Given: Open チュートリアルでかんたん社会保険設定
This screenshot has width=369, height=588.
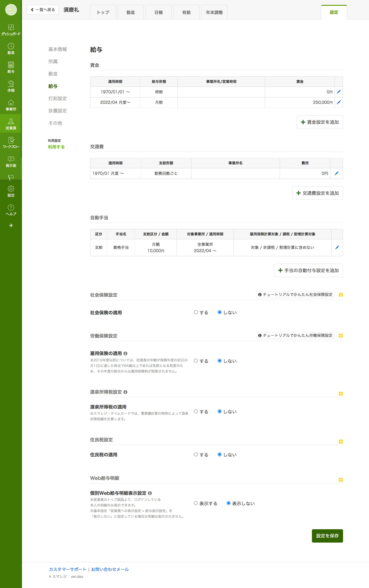Looking at the screenshot, I should tap(295, 295).
